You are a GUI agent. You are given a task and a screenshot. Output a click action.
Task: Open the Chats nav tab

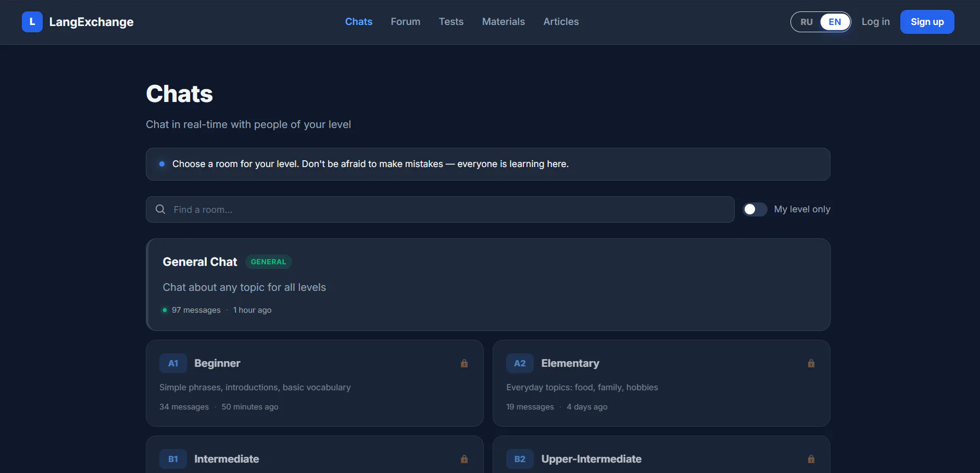tap(359, 22)
